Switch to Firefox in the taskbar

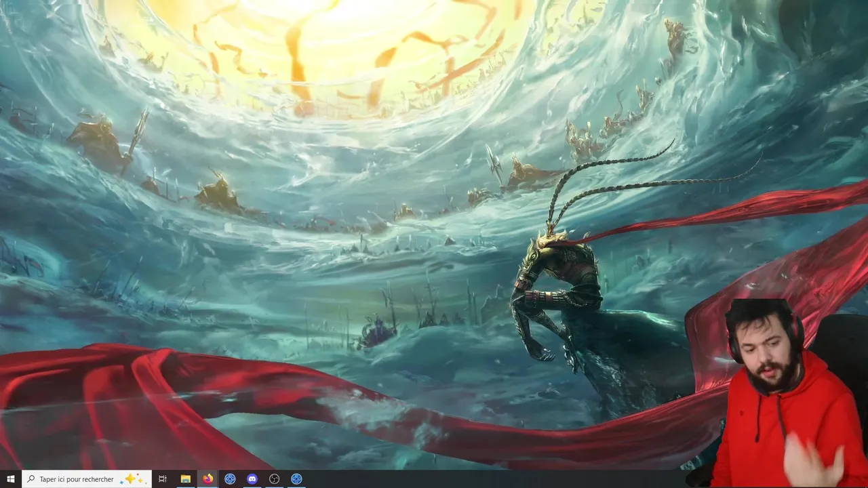click(x=208, y=479)
